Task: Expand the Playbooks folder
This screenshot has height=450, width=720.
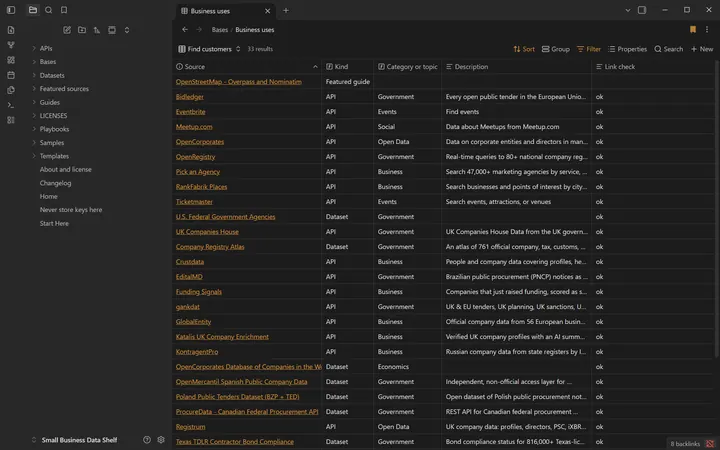Action: [34, 129]
